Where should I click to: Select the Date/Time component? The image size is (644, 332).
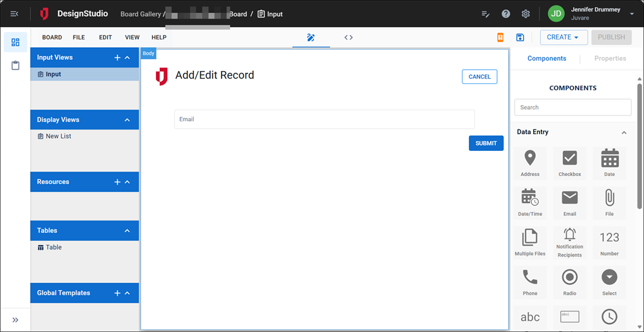530,203
